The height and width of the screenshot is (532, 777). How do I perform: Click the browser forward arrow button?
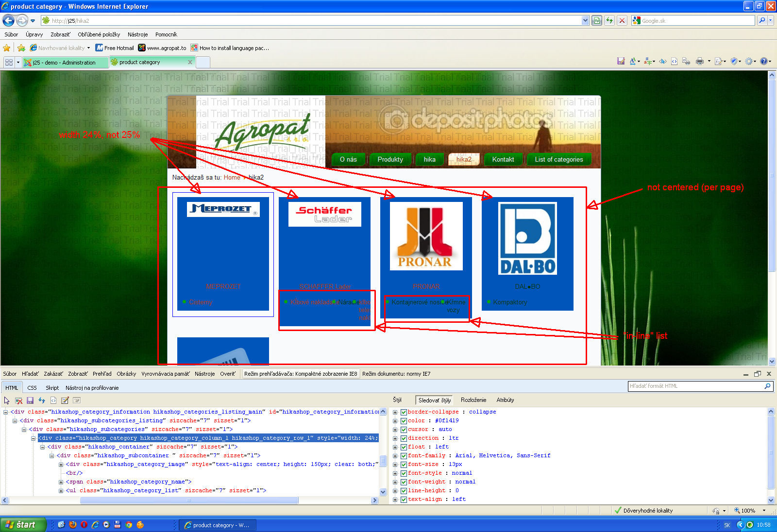click(22, 20)
